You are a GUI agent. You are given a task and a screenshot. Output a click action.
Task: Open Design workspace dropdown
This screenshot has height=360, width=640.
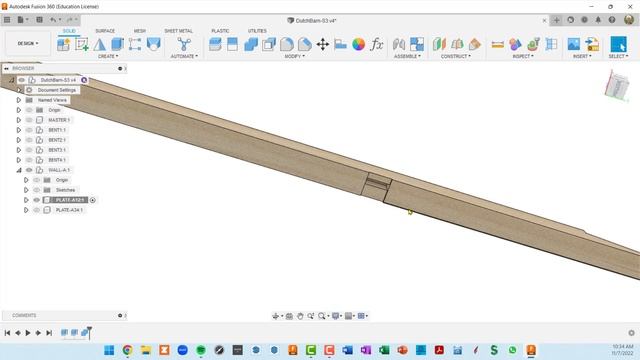point(28,43)
